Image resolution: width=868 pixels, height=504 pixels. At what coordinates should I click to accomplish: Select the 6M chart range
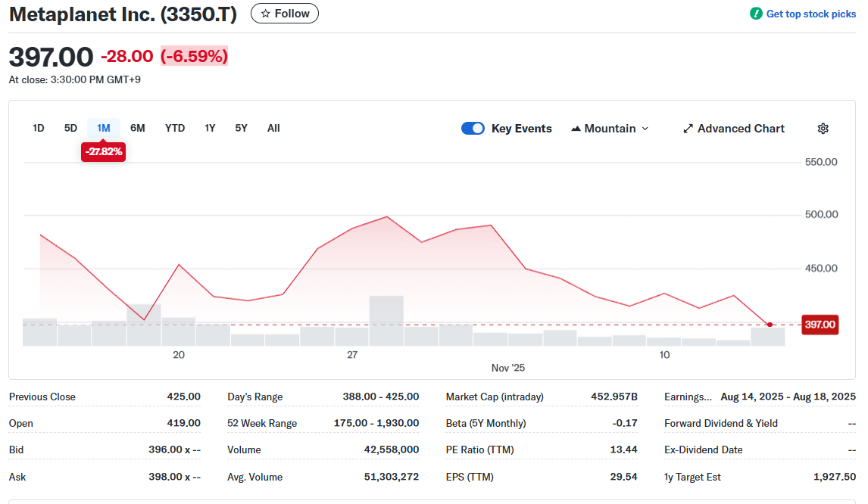tap(137, 128)
